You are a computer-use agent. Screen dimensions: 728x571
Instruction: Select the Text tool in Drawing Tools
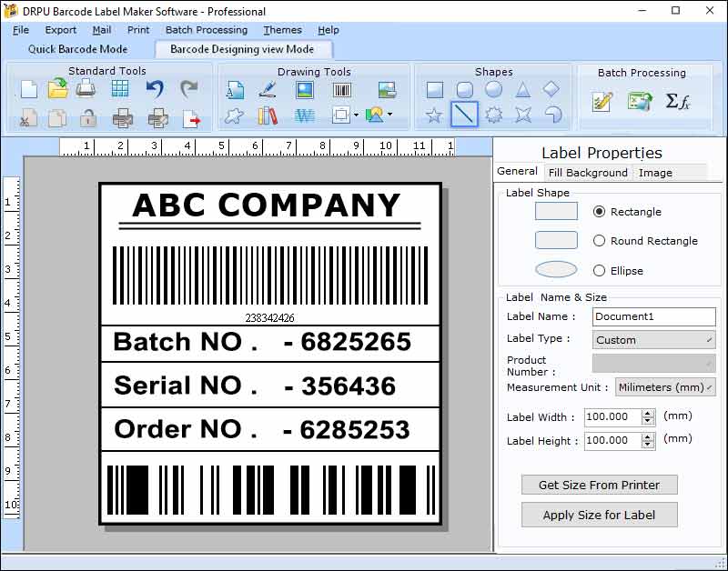click(x=236, y=89)
